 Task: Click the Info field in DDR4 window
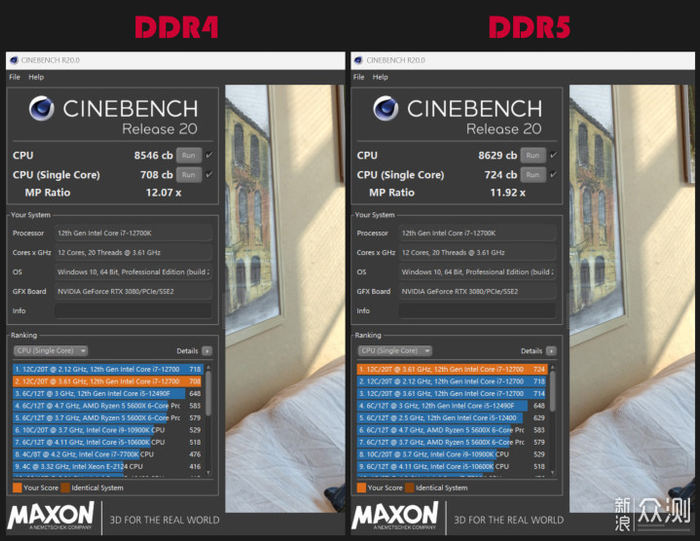coord(133,311)
